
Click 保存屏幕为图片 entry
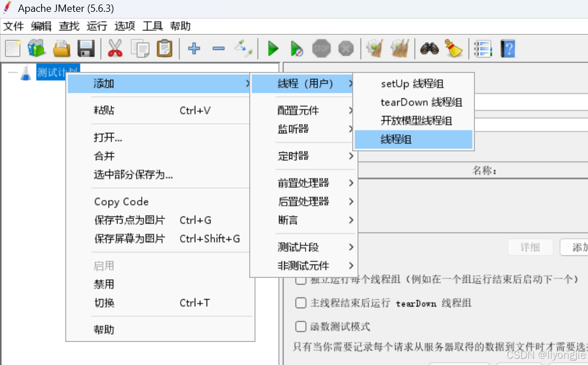(159, 238)
